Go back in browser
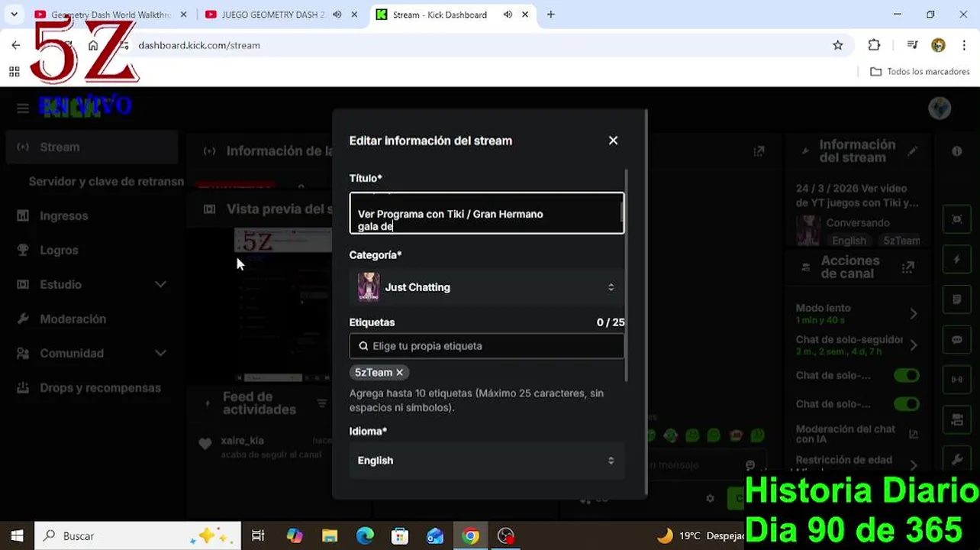Viewport: 980px width, 550px height. tap(16, 45)
